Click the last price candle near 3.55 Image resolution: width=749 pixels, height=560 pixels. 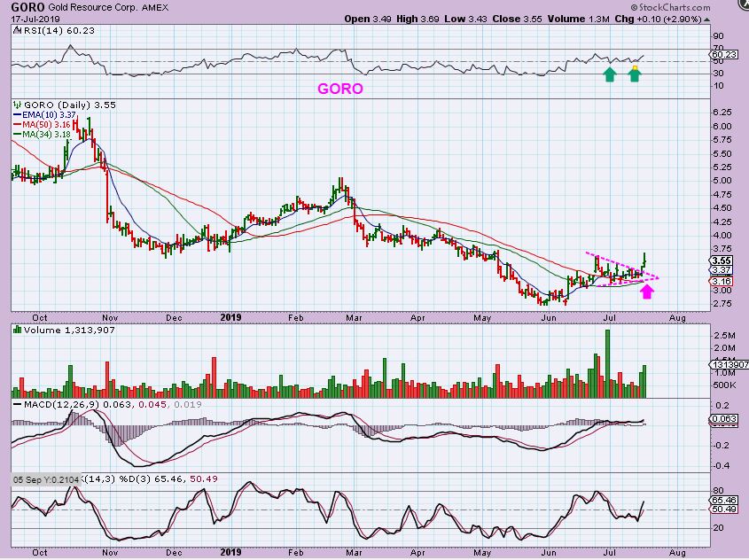pos(644,261)
